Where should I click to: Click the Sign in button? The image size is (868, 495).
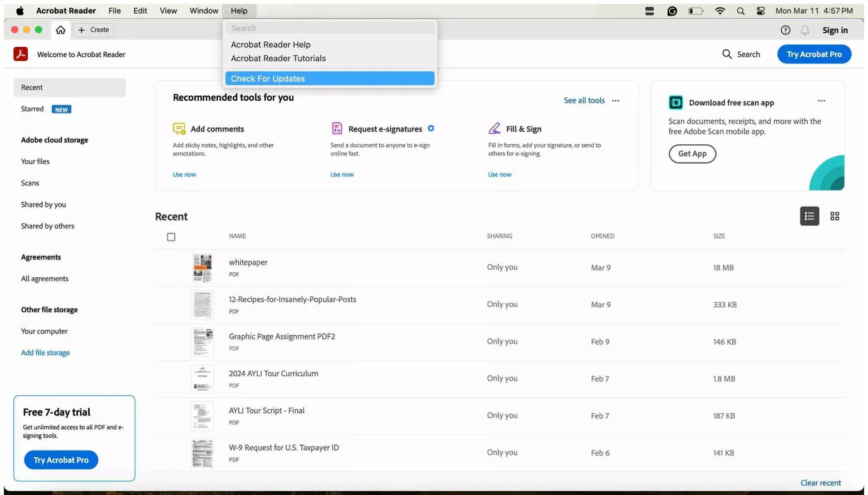pyautogui.click(x=835, y=30)
